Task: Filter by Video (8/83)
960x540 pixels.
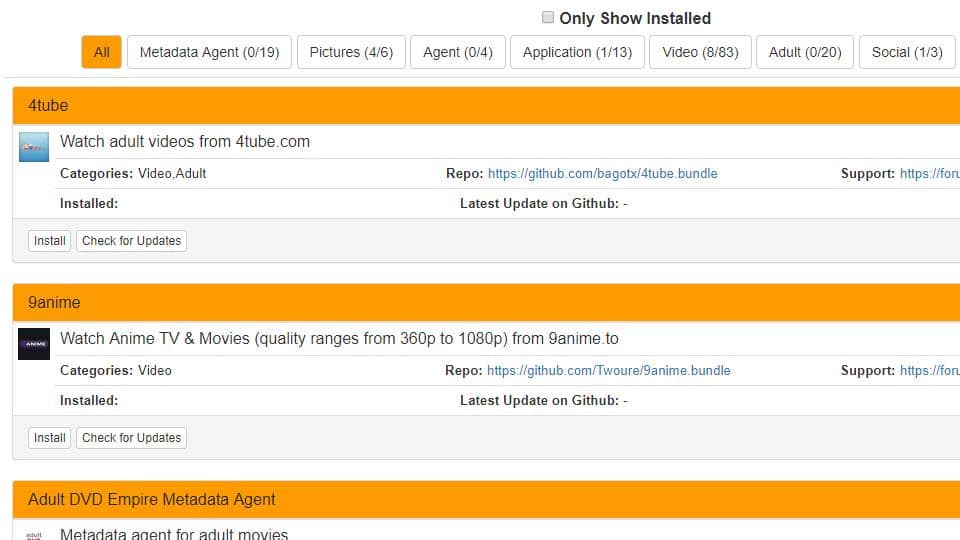Action: point(700,52)
